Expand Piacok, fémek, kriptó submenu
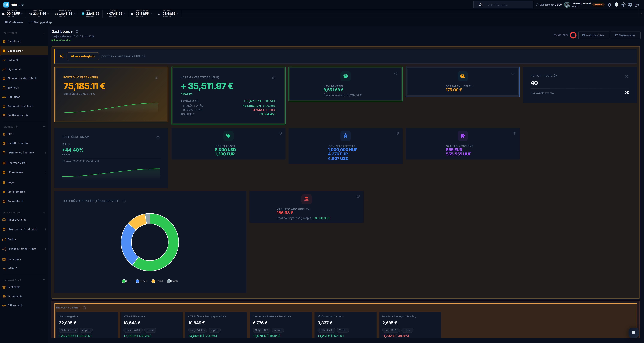Viewport: 644px width, 343px height. [x=46, y=249]
